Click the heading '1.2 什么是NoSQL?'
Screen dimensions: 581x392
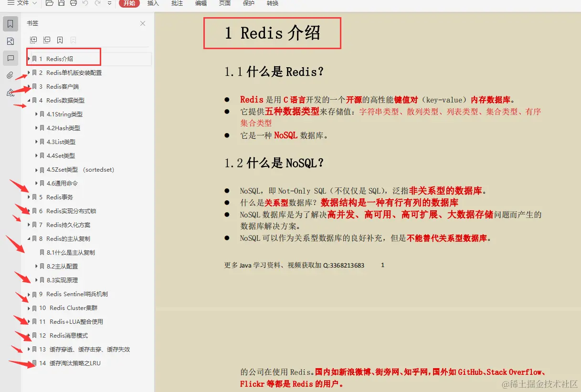[274, 163]
